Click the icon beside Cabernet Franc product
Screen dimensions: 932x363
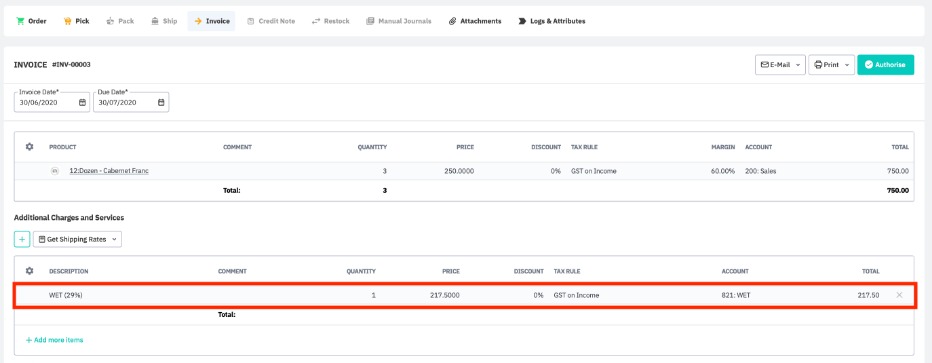55,171
